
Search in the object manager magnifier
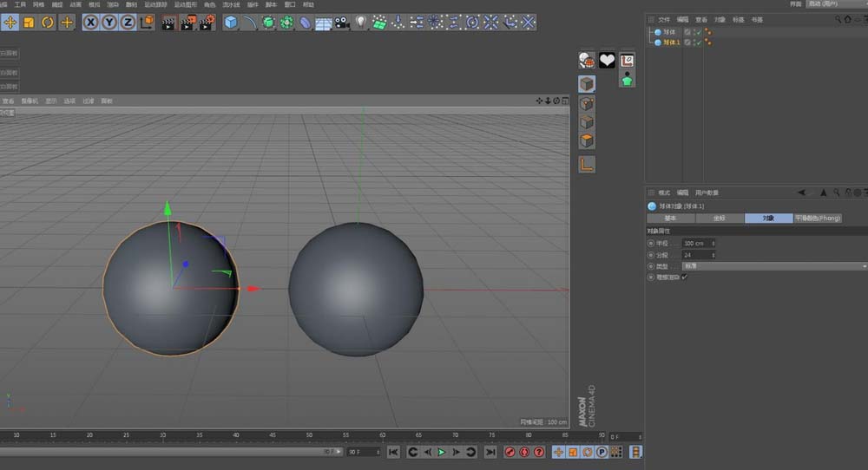tap(838, 19)
